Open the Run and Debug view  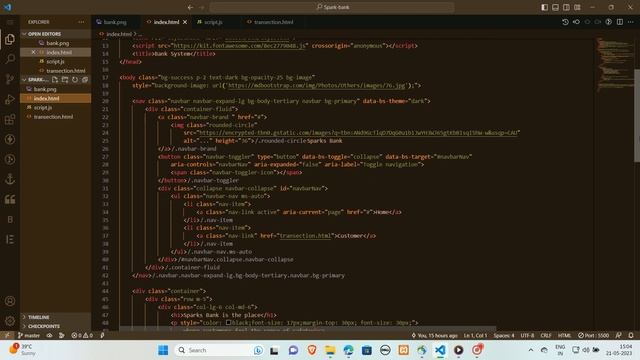tap(10, 99)
